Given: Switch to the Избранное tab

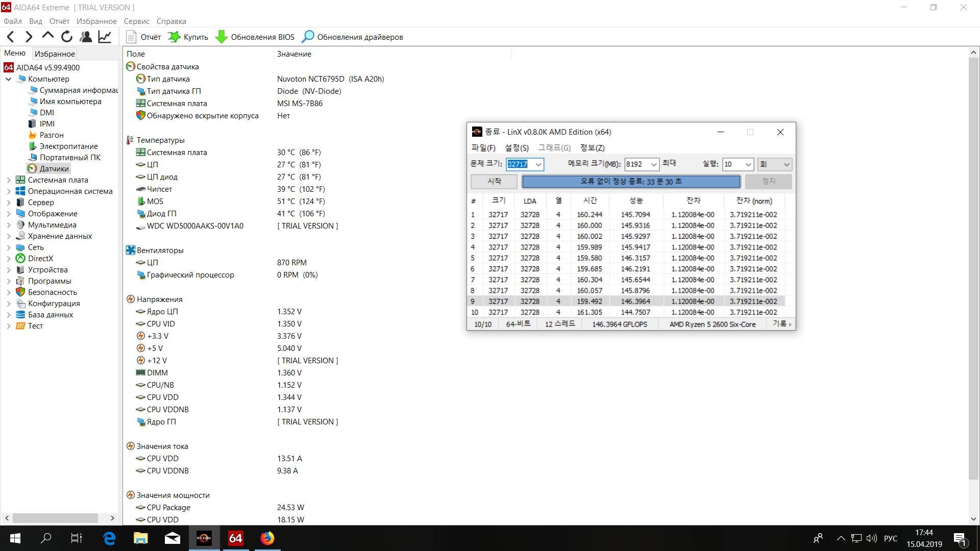Looking at the screenshot, I should coord(55,54).
